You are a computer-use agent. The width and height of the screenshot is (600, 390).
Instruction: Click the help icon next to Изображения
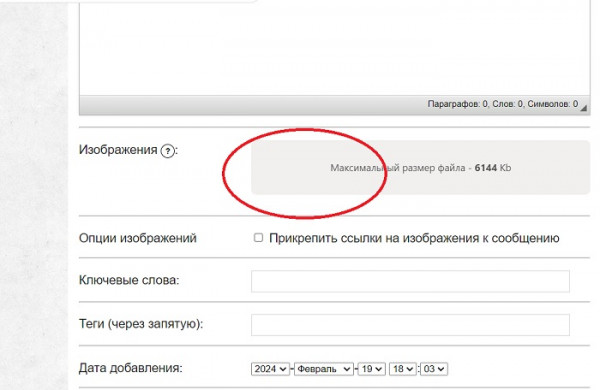coord(168,151)
